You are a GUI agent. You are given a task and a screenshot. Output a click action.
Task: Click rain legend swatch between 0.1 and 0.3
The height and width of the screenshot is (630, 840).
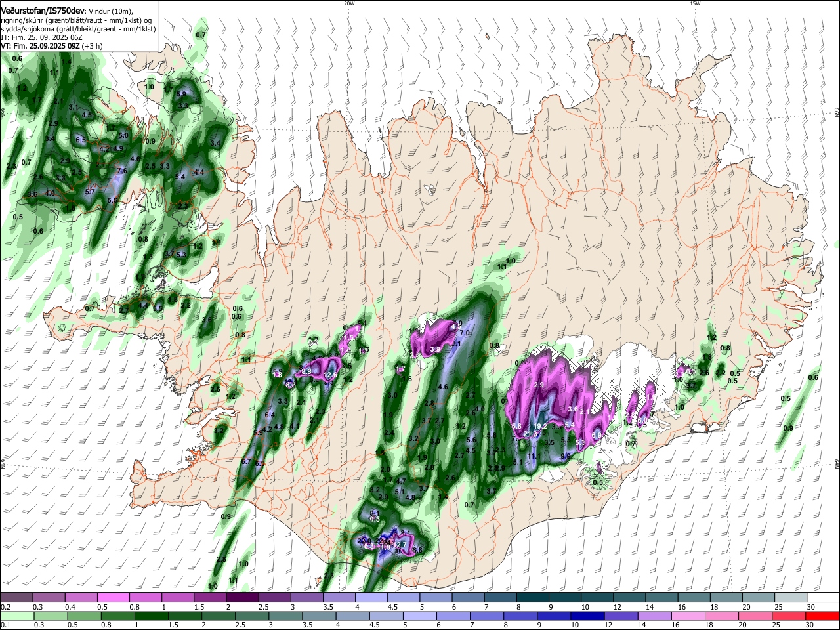pyautogui.click(x=17, y=616)
